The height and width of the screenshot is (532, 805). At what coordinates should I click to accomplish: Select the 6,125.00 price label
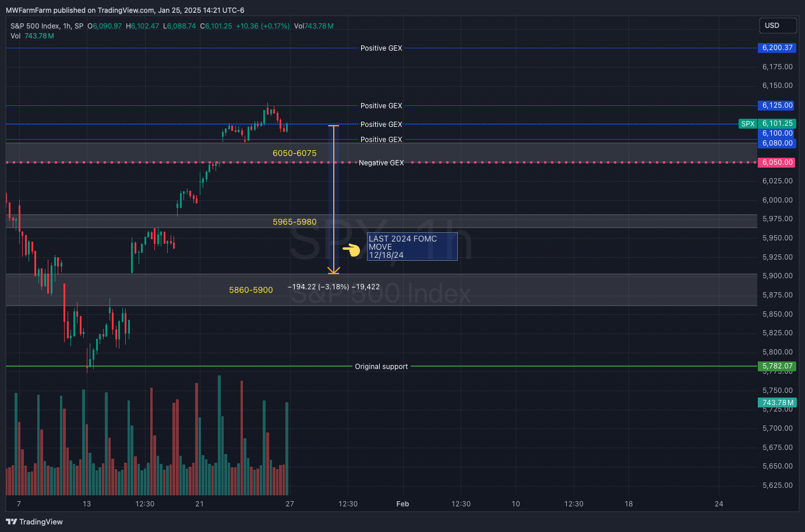pos(777,105)
